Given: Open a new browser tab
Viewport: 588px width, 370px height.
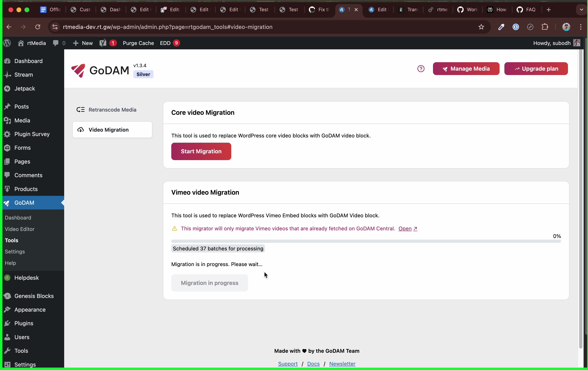Looking at the screenshot, I should (549, 10).
